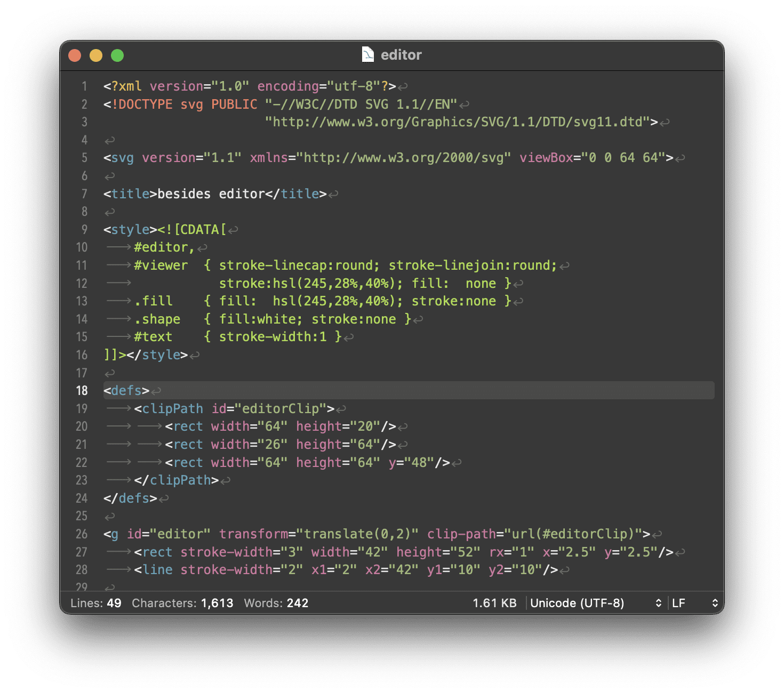Click the editor document icon in title bar
Screen dimensions: 784x693
pyautogui.click(x=367, y=54)
